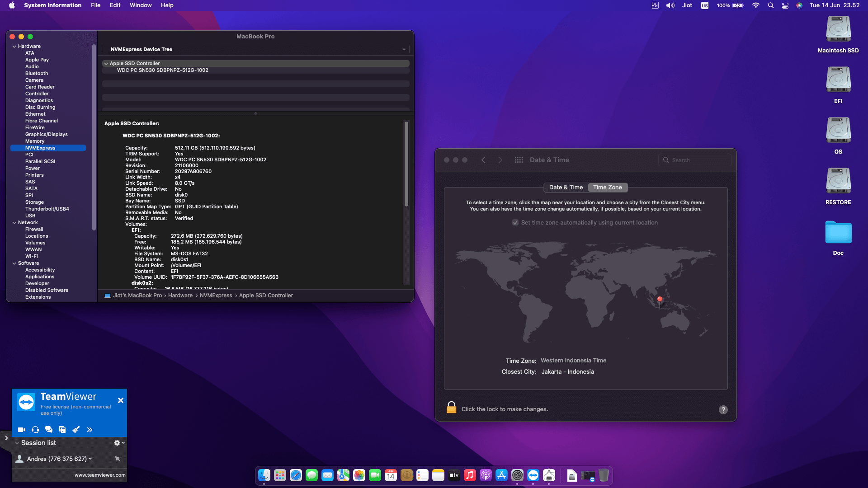Open Messages from the Dock
868x488 pixels.
pos(311,475)
